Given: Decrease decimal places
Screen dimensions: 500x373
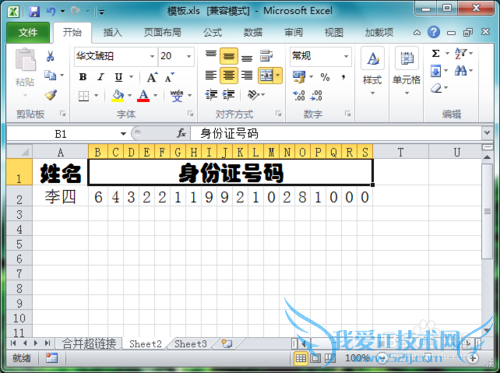Looking at the screenshot, I should 316,96.
